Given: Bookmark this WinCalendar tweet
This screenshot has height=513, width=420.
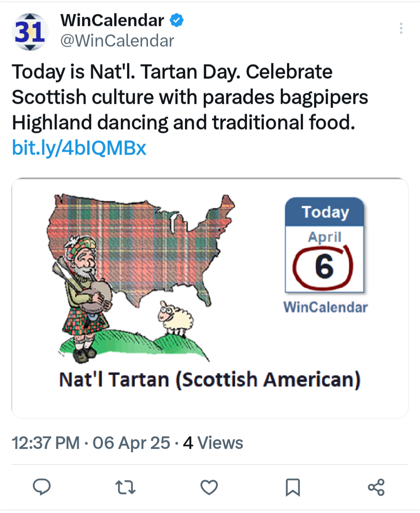Looking at the screenshot, I should click(292, 487).
